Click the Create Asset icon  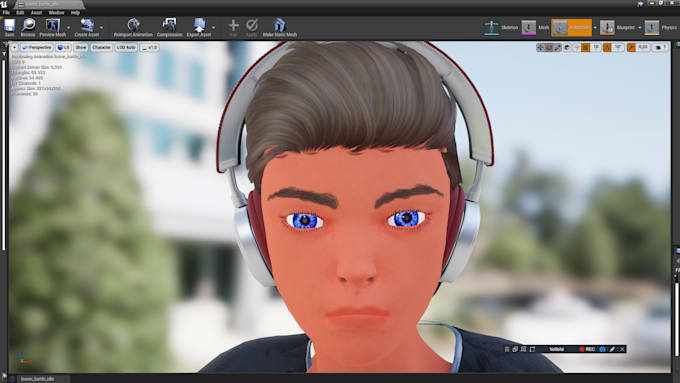(x=87, y=25)
